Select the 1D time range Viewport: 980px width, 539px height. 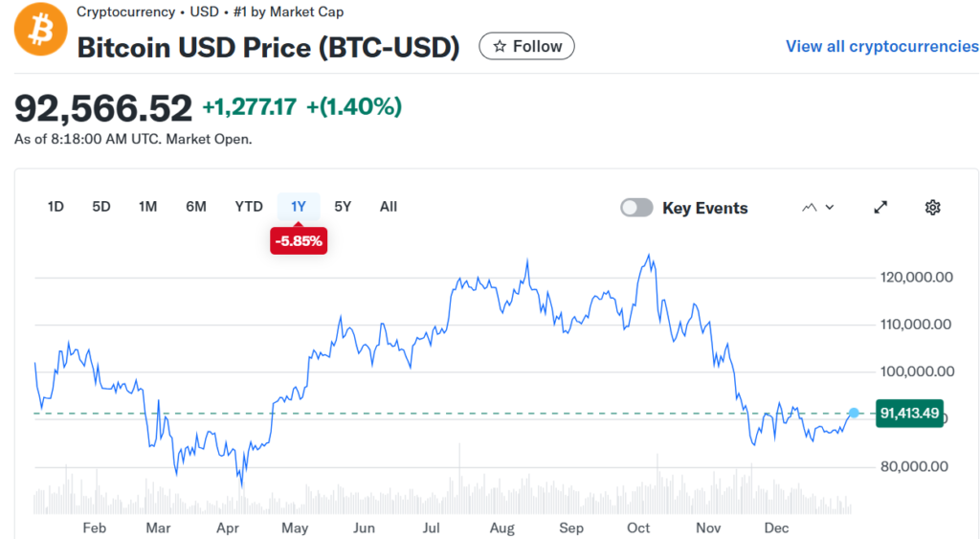56,207
